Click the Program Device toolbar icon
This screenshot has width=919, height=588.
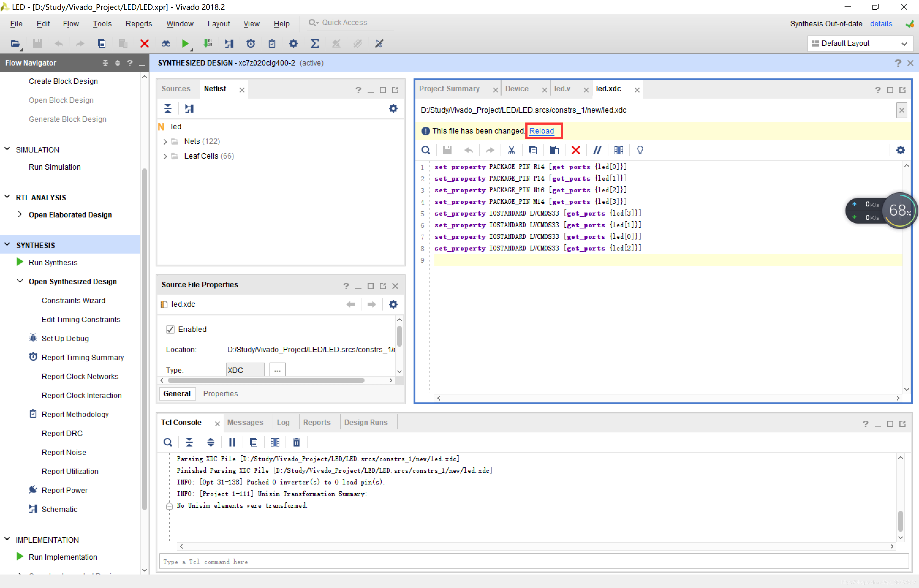pyautogui.click(x=208, y=43)
